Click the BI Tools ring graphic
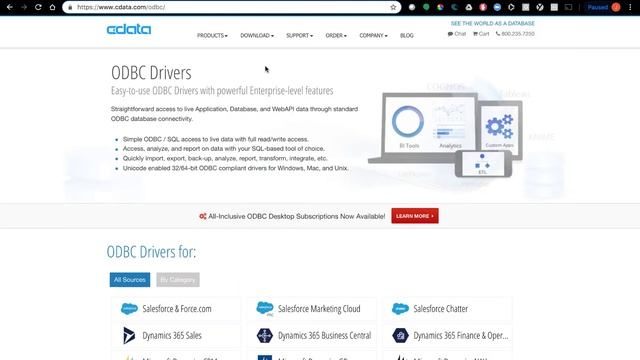The image size is (640, 360). pos(408,121)
